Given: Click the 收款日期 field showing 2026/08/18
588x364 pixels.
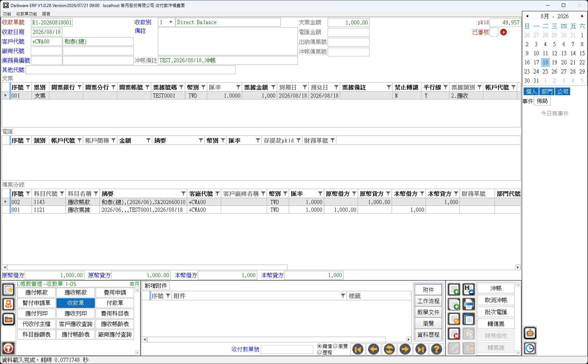Looking at the screenshot, I should tap(47, 32).
